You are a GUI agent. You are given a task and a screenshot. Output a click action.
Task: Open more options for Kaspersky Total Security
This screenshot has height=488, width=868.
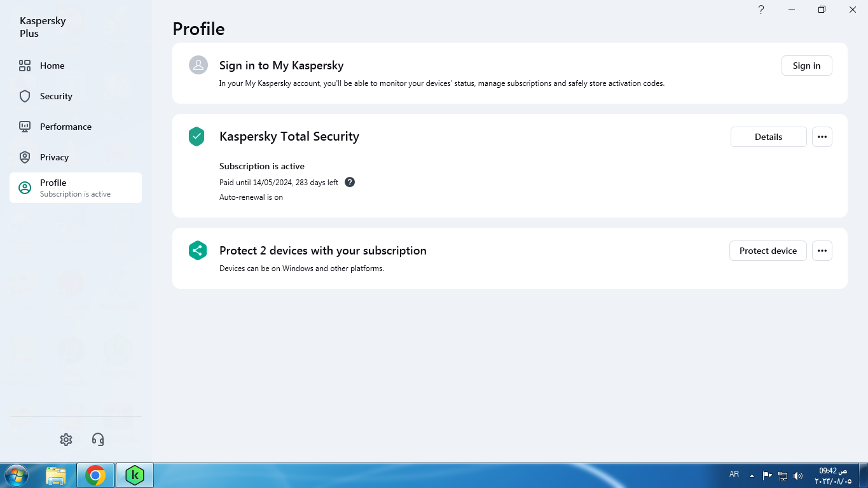[822, 137]
